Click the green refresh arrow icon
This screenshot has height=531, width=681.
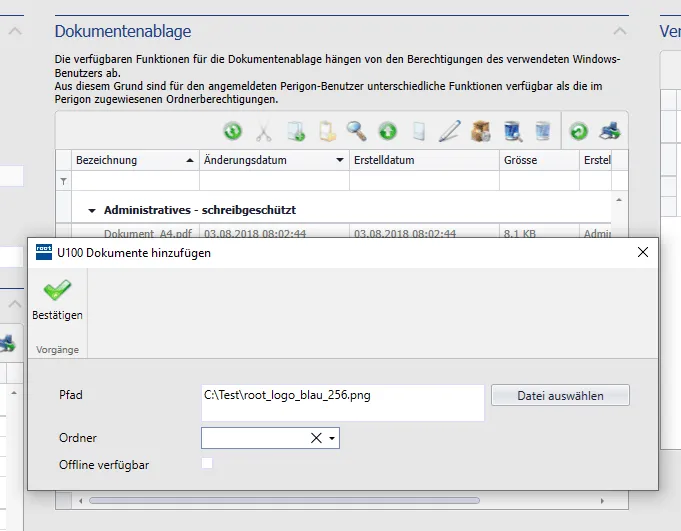[x=579, y=131]
